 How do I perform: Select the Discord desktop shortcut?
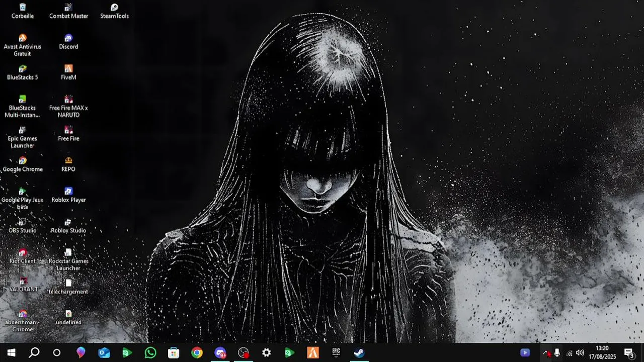(68, 42)
